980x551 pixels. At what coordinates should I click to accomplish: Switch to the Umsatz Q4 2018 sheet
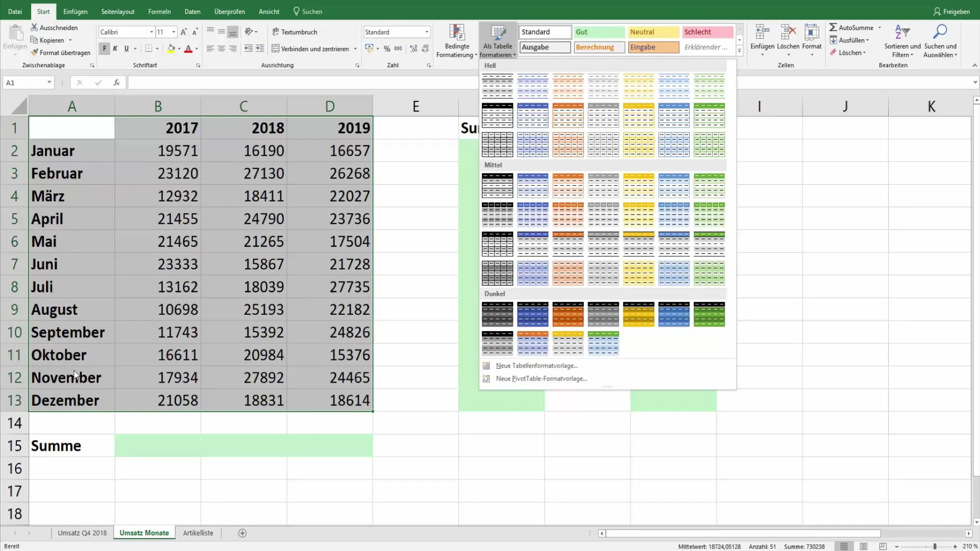(82, 533)
